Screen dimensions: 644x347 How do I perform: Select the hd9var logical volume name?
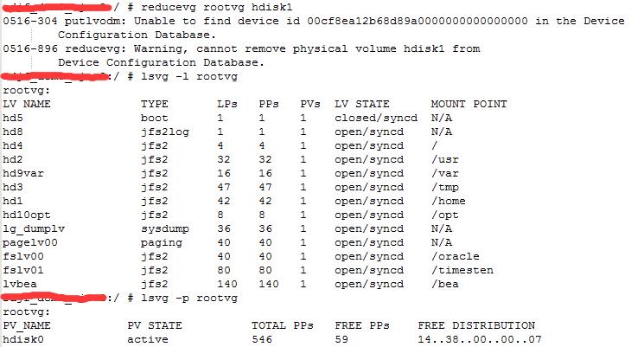click(23, 173)
